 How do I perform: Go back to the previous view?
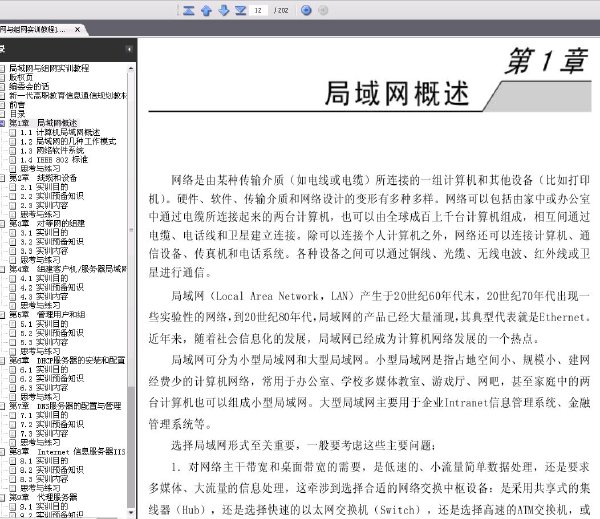[x=306, y=10]
